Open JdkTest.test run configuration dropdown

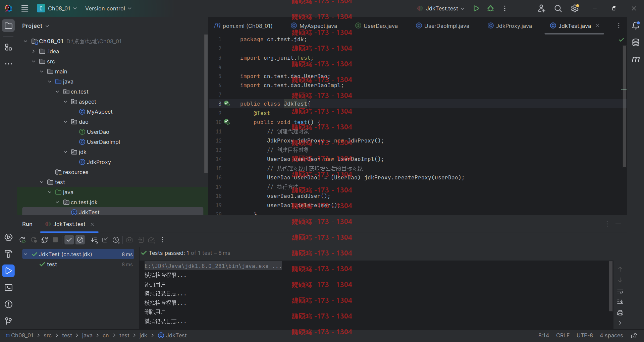(x=441, y=8)
